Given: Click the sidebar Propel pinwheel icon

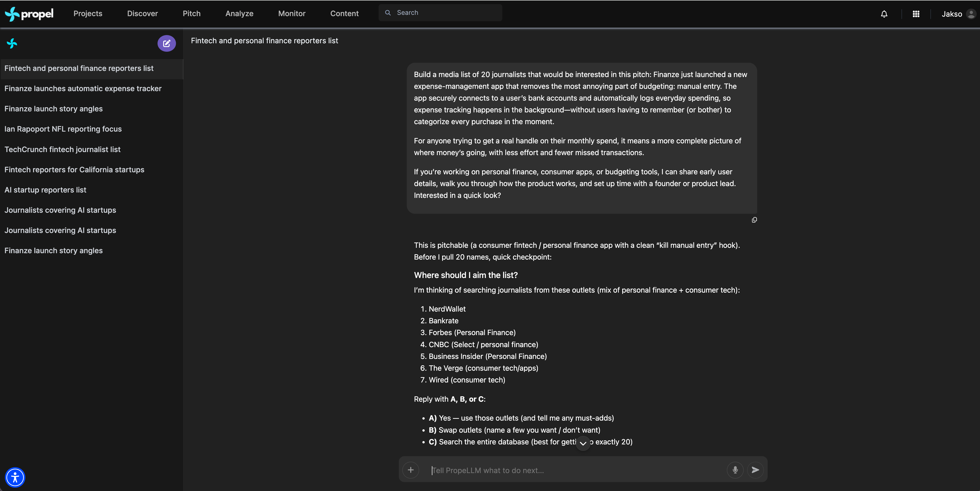Looking at the screenshot, I should [12, 43].
